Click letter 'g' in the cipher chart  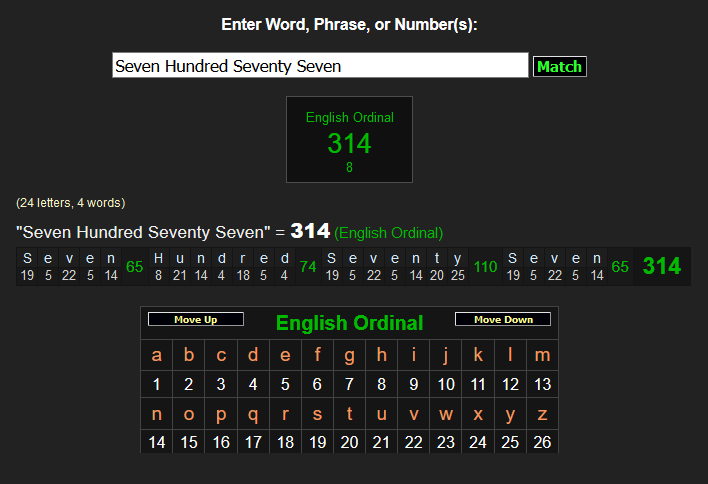[x=349, y=355]
